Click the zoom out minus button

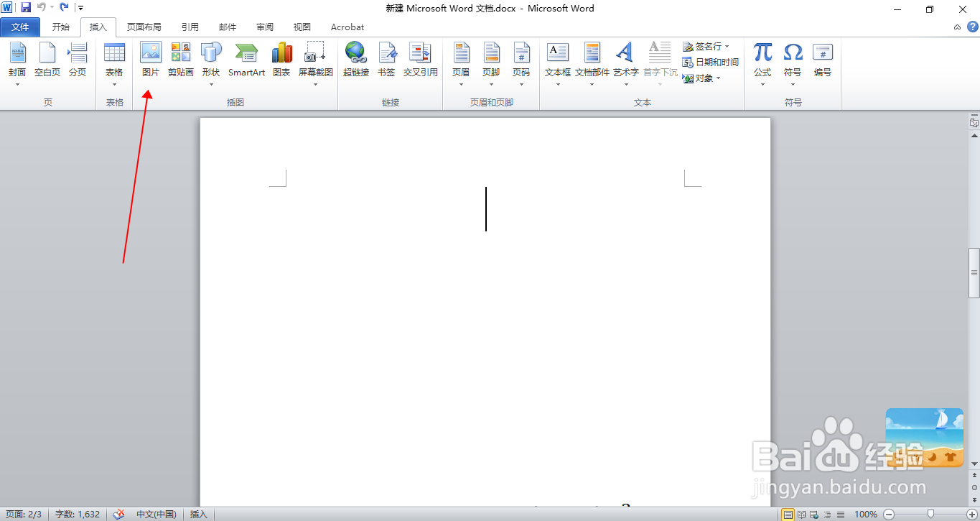click(889, 515)
